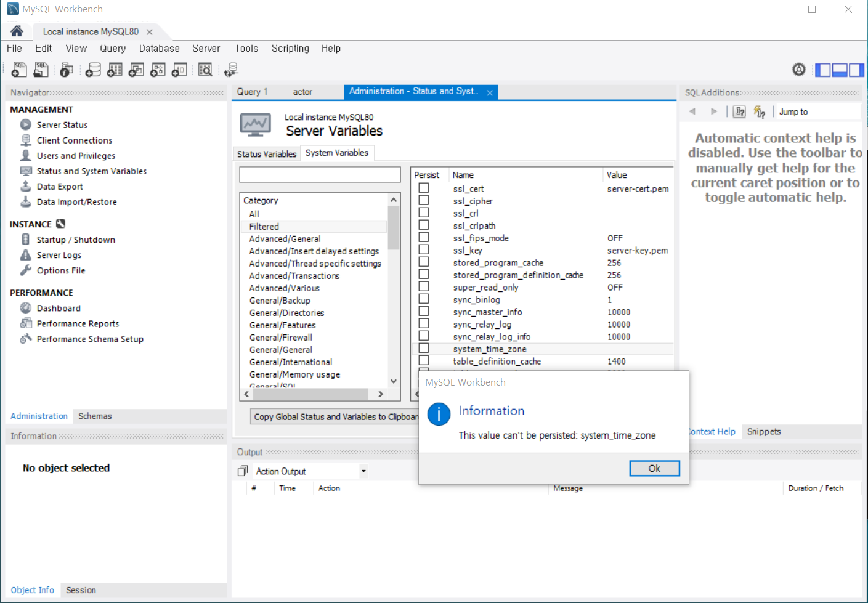Click category list scroll-up arrow

394,200
